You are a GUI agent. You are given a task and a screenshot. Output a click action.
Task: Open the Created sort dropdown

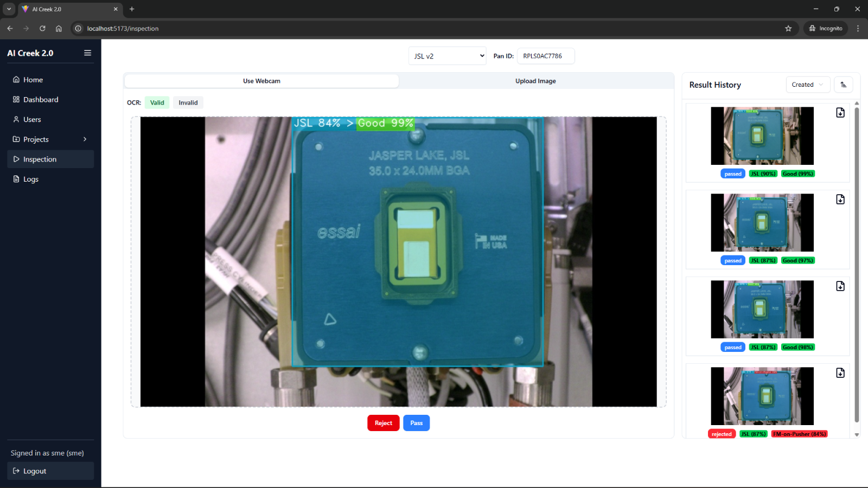click(808, 85)
